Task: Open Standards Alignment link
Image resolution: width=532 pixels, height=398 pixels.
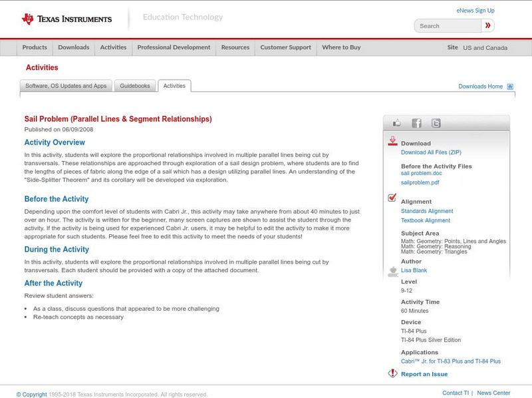Action: [427, 211]
